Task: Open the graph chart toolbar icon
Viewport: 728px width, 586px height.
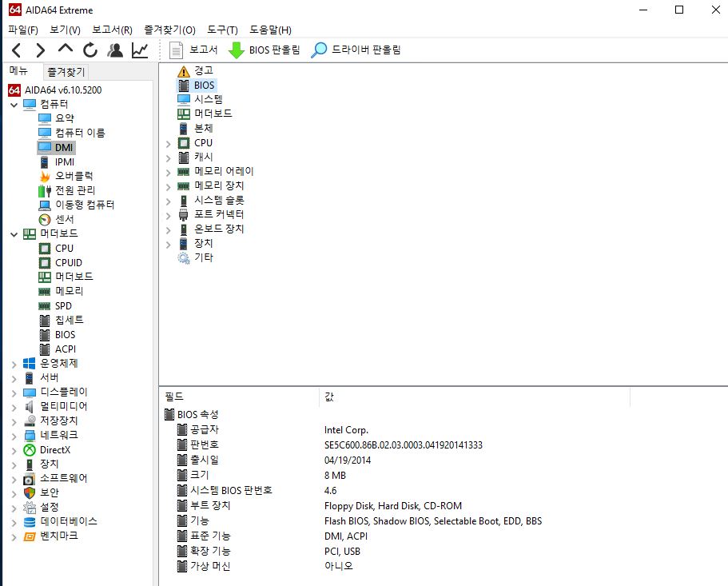Action: pos(140,50)
